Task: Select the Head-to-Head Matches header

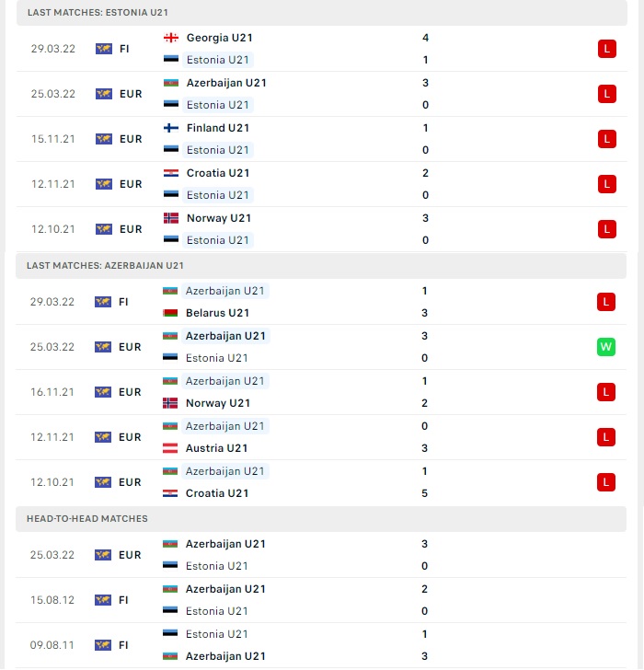Action: click(x=321, y=518)
